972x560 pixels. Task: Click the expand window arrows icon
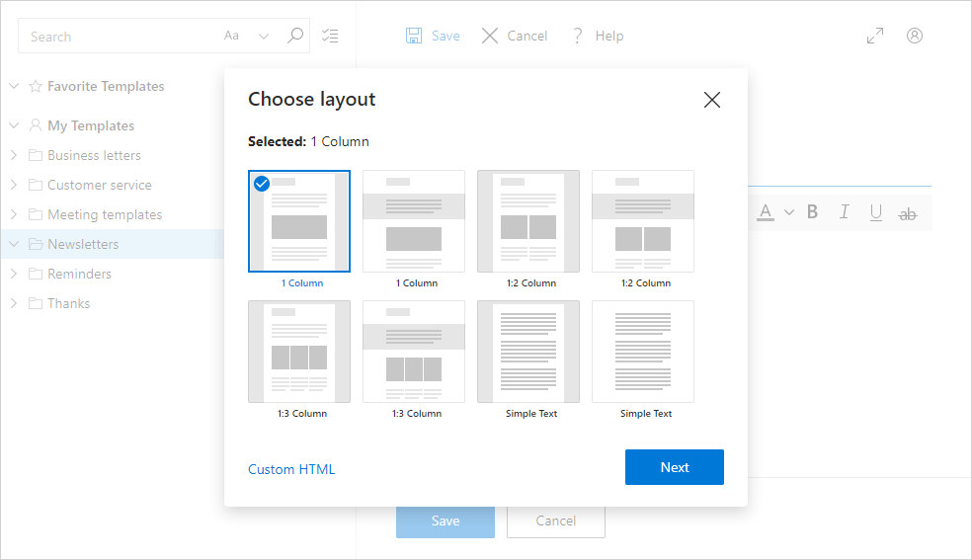click(874, 36)
